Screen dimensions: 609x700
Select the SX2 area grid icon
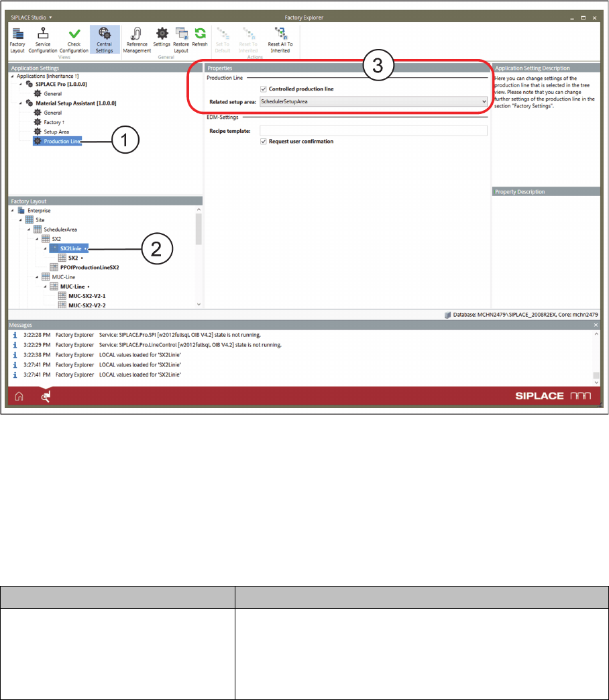(x=46, y=239)
